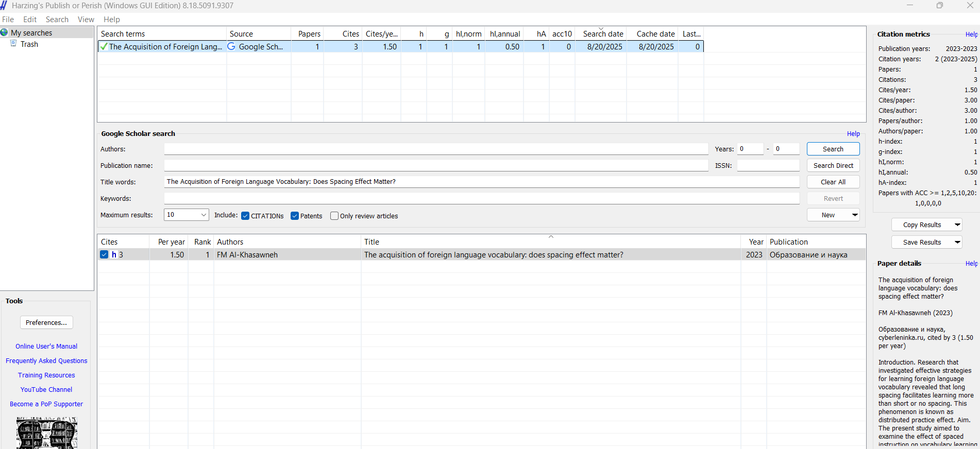This screenshot has height=449, width=980.
Task: Click the Publish or Perish app icon
Action: point(4,6)
